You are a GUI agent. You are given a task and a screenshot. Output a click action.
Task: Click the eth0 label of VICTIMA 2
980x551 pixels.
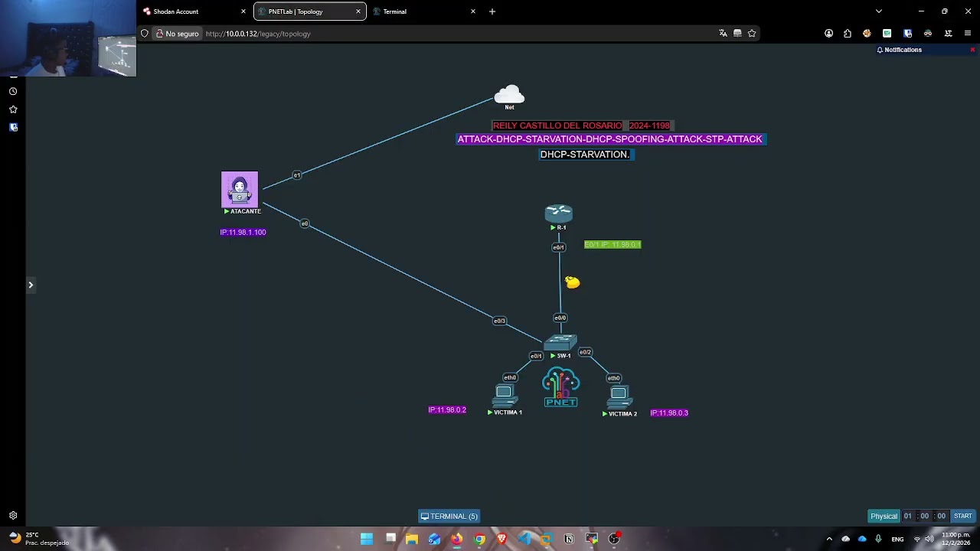tap(613, 377)
